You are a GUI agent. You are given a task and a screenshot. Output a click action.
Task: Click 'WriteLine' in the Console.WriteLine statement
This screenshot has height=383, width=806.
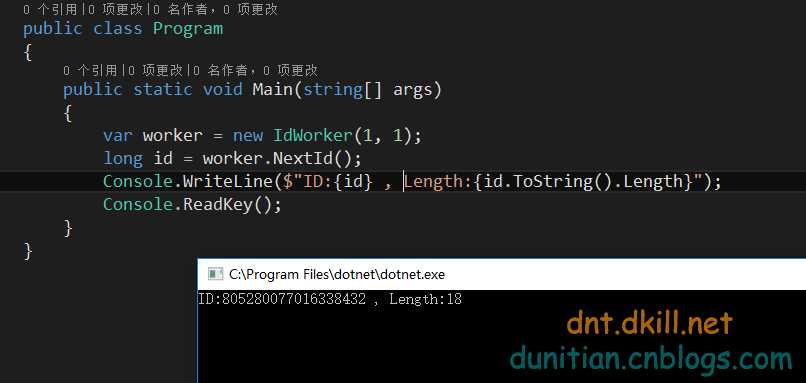point(227,181)
